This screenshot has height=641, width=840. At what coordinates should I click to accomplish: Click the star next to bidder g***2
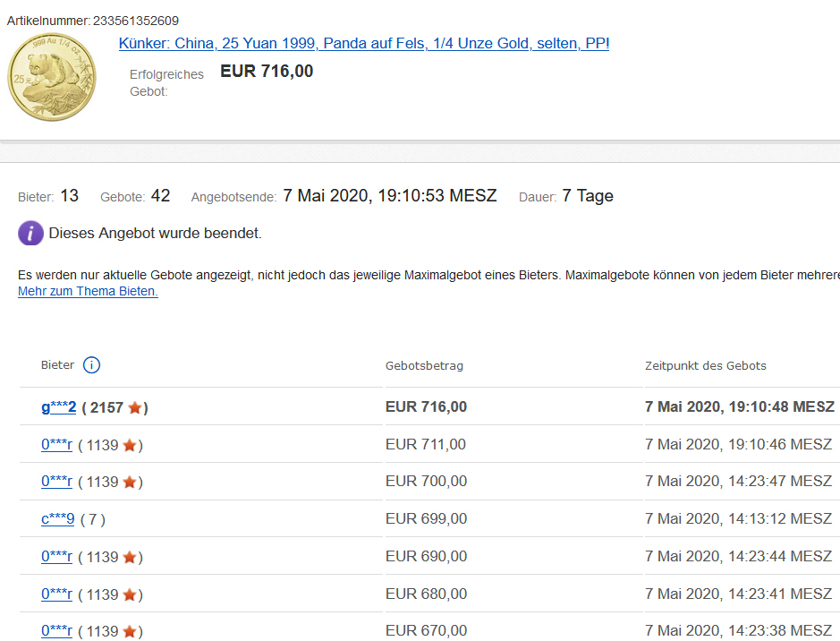click(x=134, y=408)
